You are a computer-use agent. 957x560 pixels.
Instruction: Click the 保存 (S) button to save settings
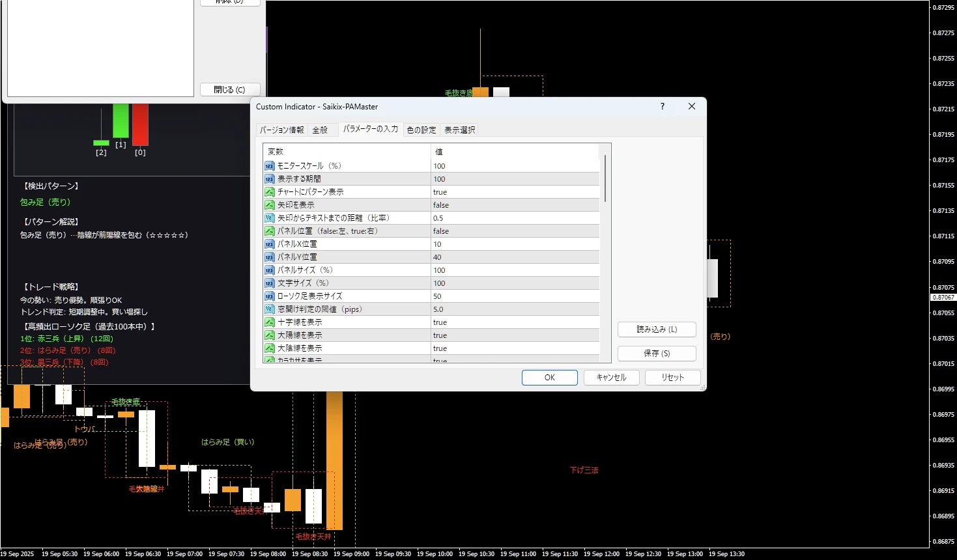(x=656, y=353)
